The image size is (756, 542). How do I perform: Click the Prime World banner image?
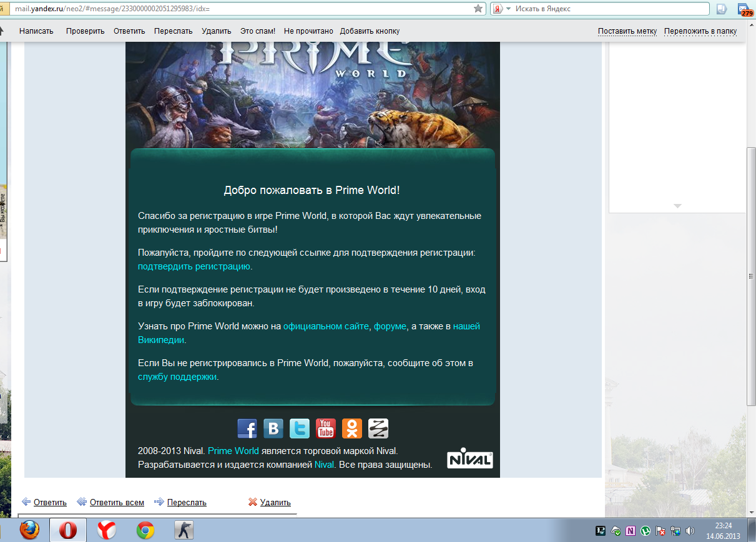(x=312, y=94)
